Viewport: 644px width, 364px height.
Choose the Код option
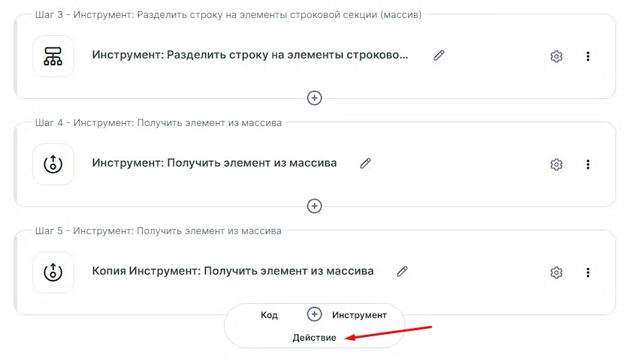[269, 315]
